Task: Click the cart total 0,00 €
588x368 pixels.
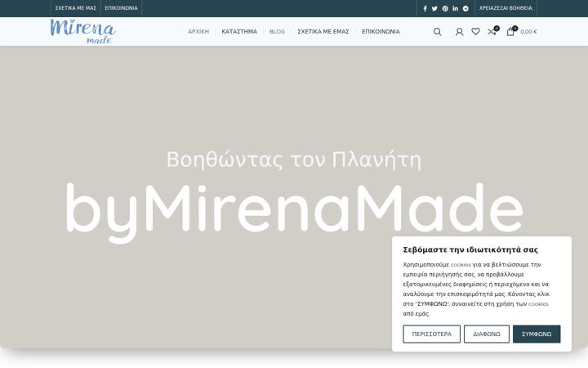Action: [x=528, y=32]
